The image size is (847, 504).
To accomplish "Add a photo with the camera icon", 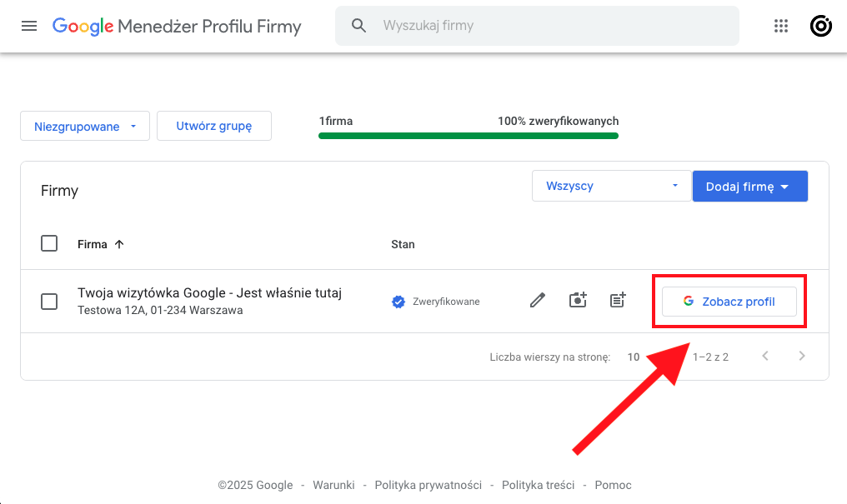I will 578,300.
